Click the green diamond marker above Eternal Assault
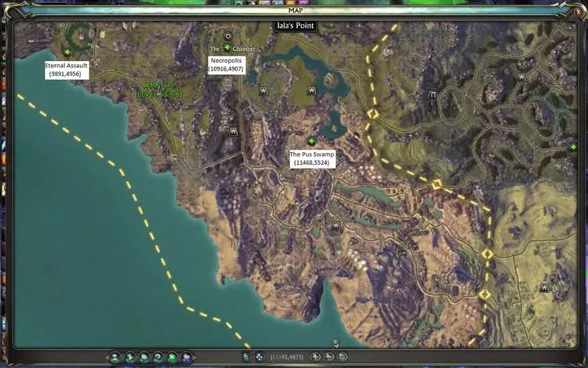Viewport: 588px width, 368px height. pos(67,52)
